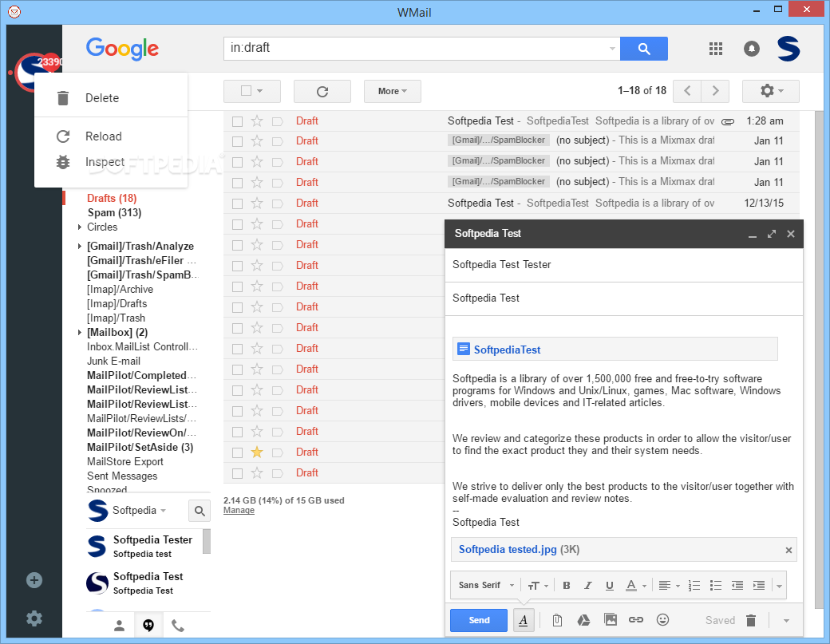830x644 pixels.
Task: Open the SoftpediaTest Drive document link
Action: coord(507,350)
